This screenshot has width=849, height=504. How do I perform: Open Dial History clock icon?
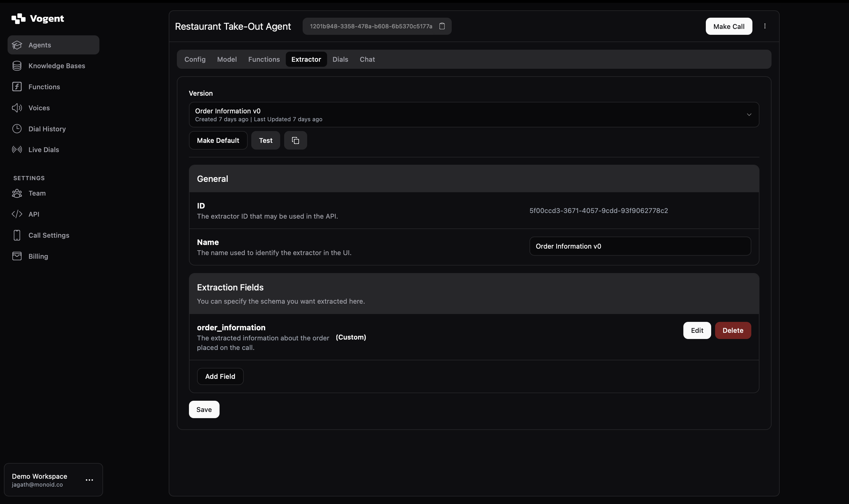pos(17,129)
